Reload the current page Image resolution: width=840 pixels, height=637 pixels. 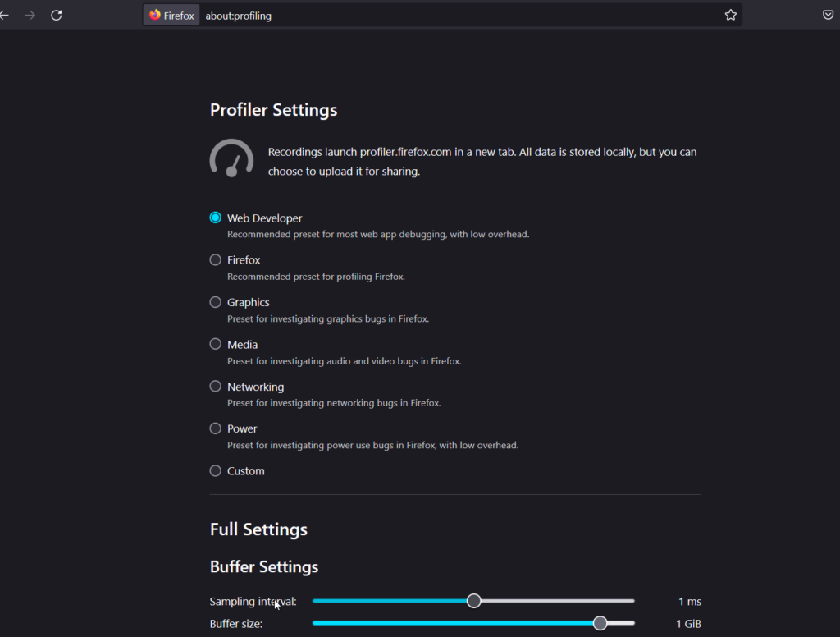coord(56,15)
